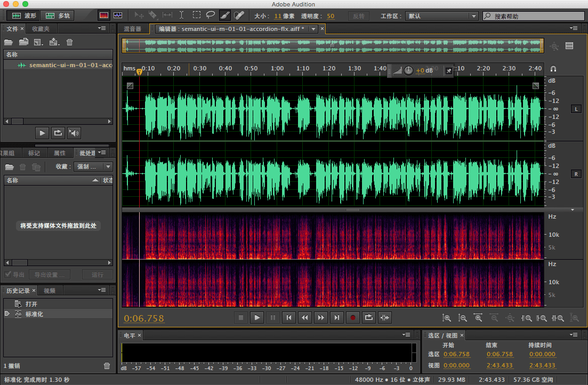Switch to Waveform view button

click(x=23, y=16)
